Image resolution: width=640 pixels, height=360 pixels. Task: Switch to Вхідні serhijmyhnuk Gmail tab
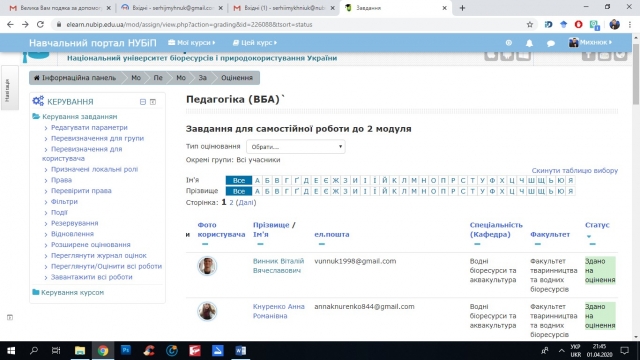click(171, 8)
